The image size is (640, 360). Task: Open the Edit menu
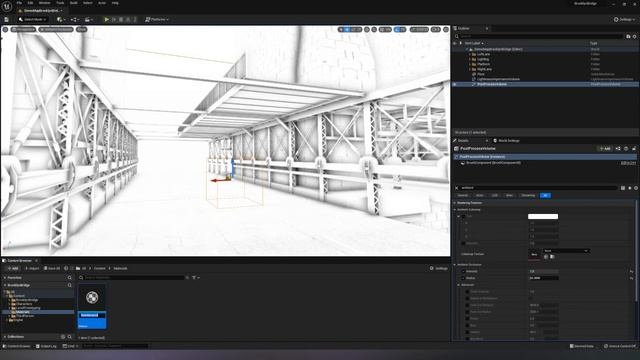coord(30,3)
